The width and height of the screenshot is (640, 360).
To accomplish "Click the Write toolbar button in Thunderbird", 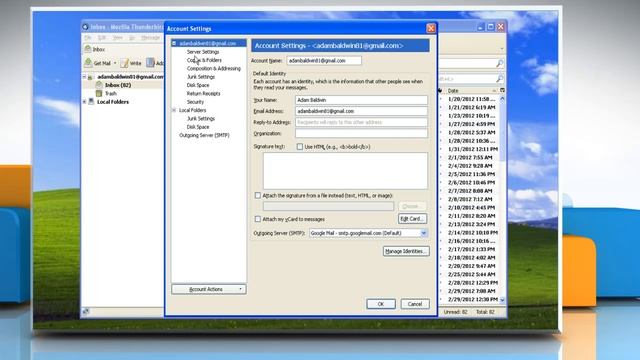I will click(x=131, y=63).
